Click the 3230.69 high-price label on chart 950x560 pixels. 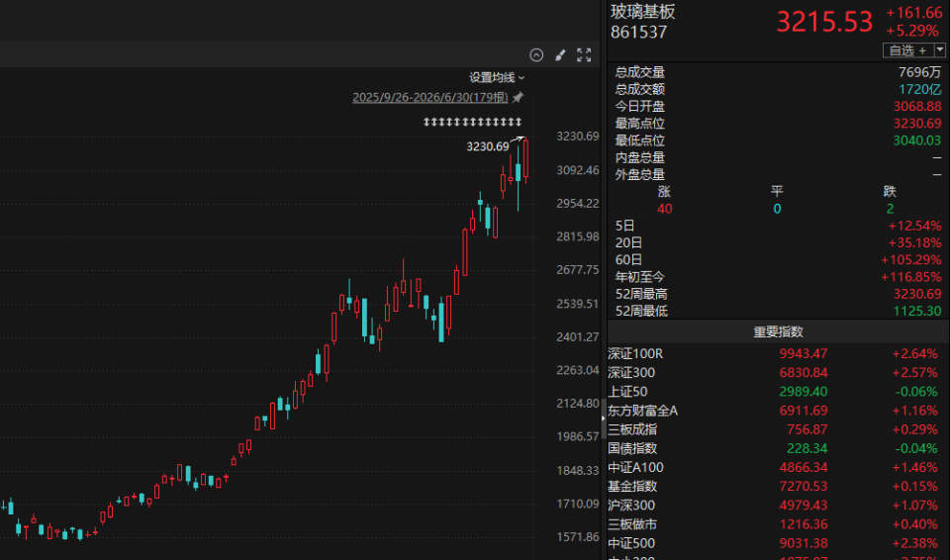488,146
